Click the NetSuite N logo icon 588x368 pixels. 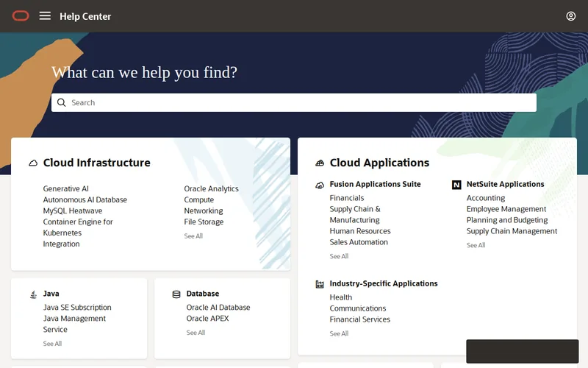(x=456, y=185)
